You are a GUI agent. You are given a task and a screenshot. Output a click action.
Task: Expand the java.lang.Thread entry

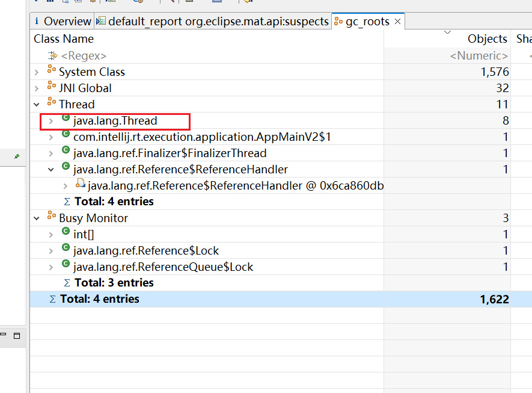[x=51, y=121]
